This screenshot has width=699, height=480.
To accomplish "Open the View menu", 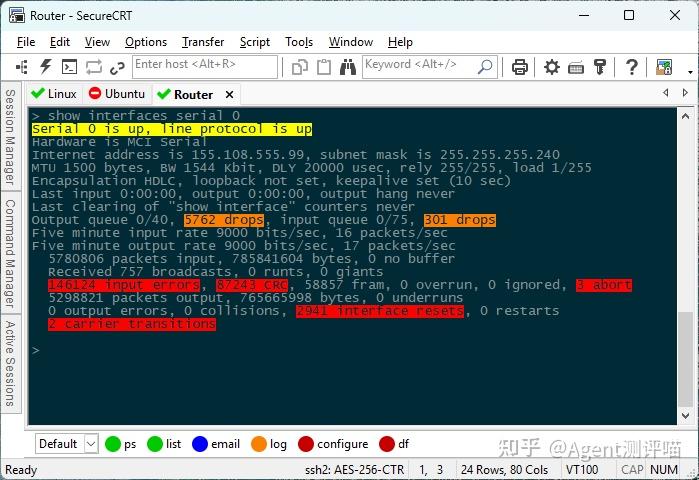I will tap(97, 42).
